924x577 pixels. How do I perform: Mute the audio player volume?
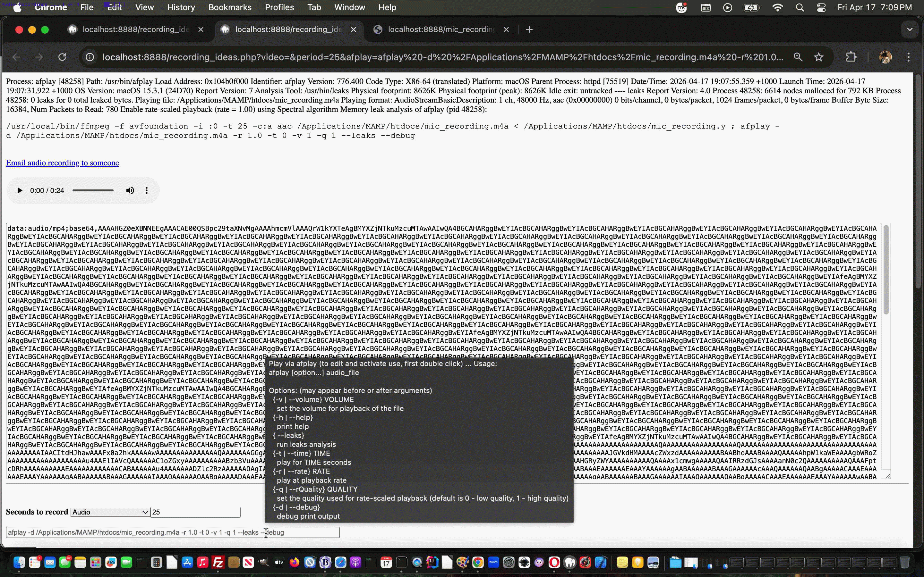(130, 190)
